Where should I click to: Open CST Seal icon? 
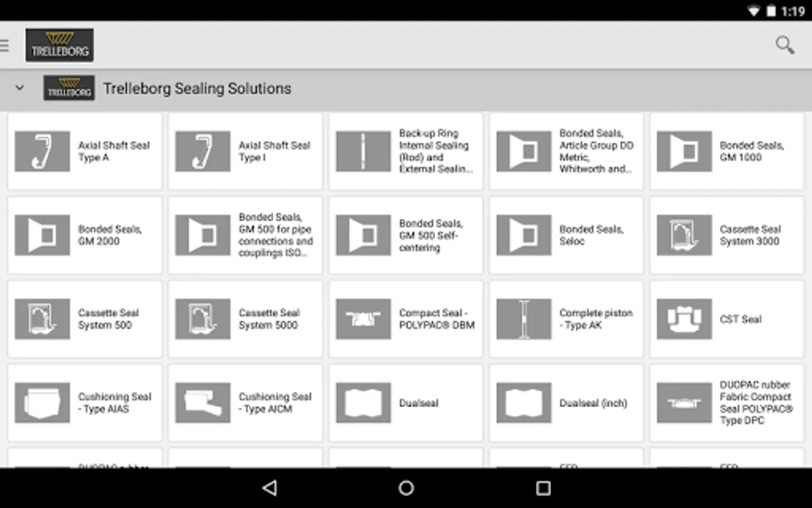pyautogui.click(x=685, y=319)
